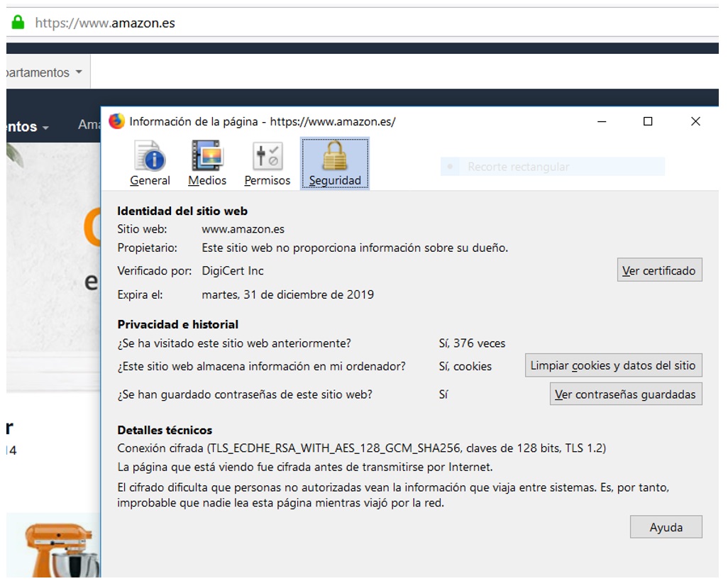The width and height of the screenshot is (728, 586).
Task: Click the green padlock in address bar
Action: pyautogui.click(x=18, y=22)
